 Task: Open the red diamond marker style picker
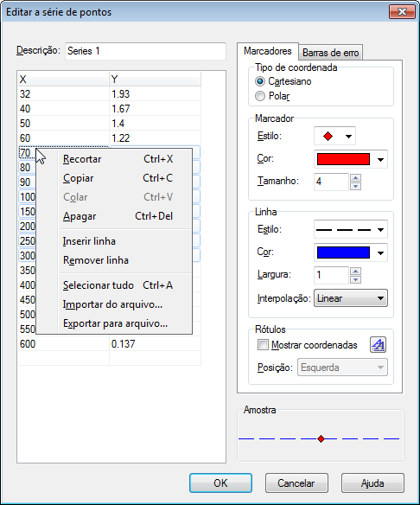point(334,137)
